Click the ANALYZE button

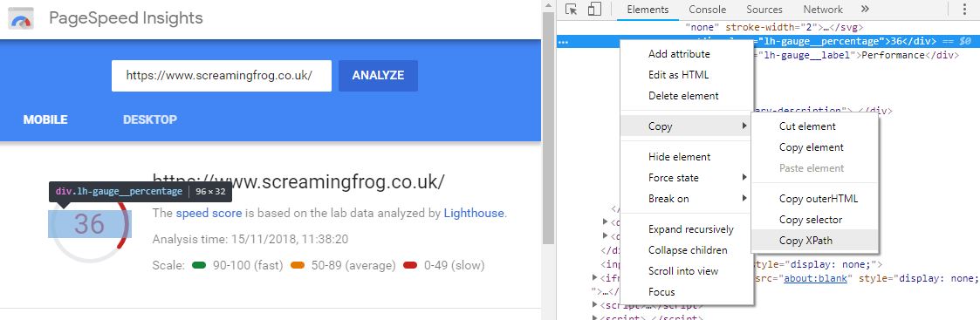tap(378, 76)
